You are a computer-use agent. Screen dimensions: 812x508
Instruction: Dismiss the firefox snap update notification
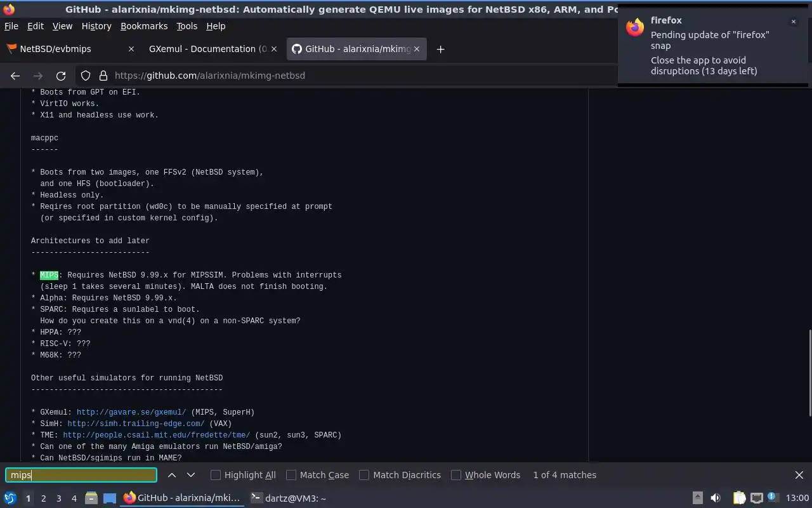[x=793, y=22]
